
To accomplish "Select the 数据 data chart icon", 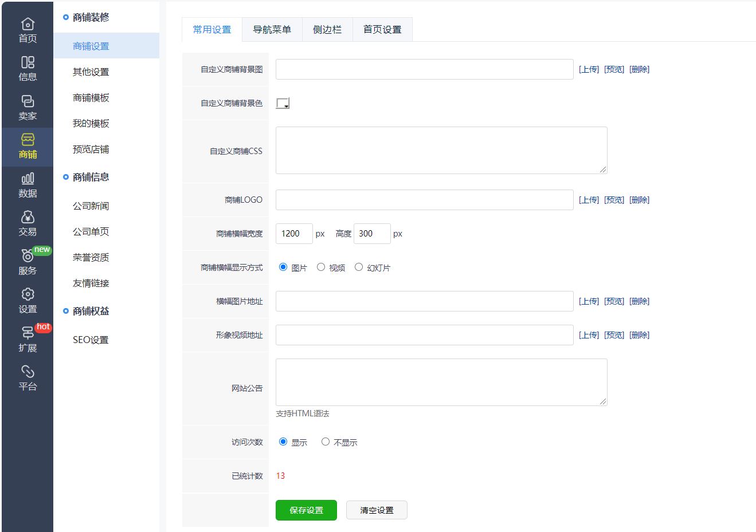I will (28, 179).
